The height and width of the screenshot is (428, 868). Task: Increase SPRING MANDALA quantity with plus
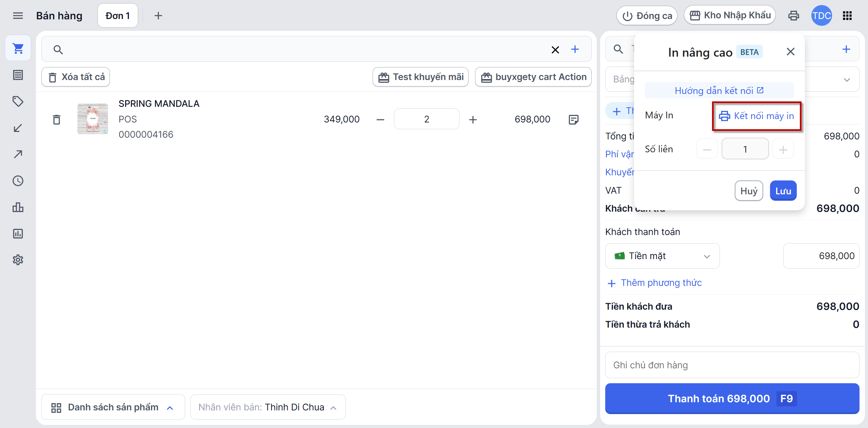(473, 119)
